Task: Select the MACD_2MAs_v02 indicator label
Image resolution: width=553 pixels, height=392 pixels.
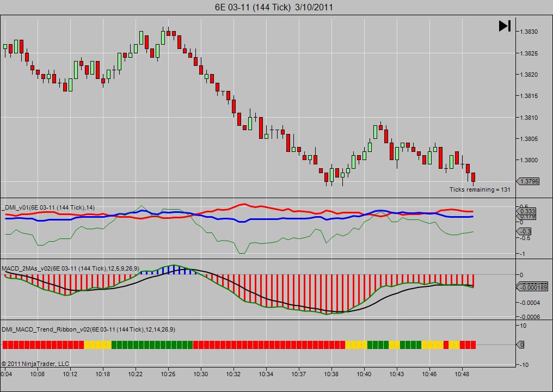Action: 71,268
